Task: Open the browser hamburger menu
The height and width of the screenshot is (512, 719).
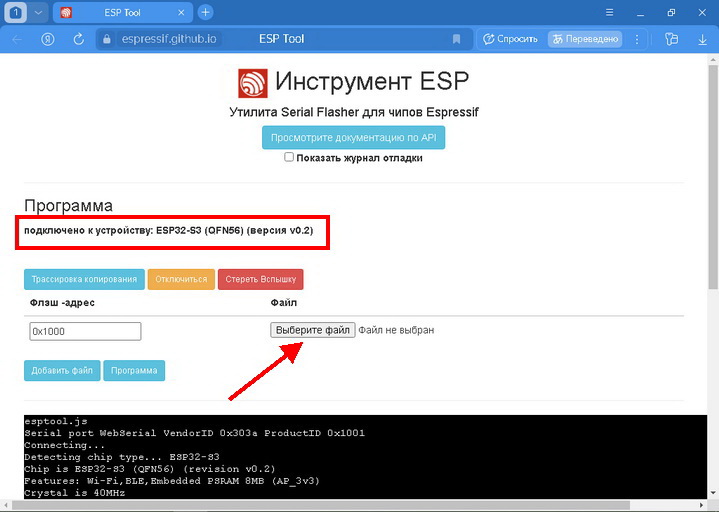Action: pyautogui.click(x=609, y=12)
